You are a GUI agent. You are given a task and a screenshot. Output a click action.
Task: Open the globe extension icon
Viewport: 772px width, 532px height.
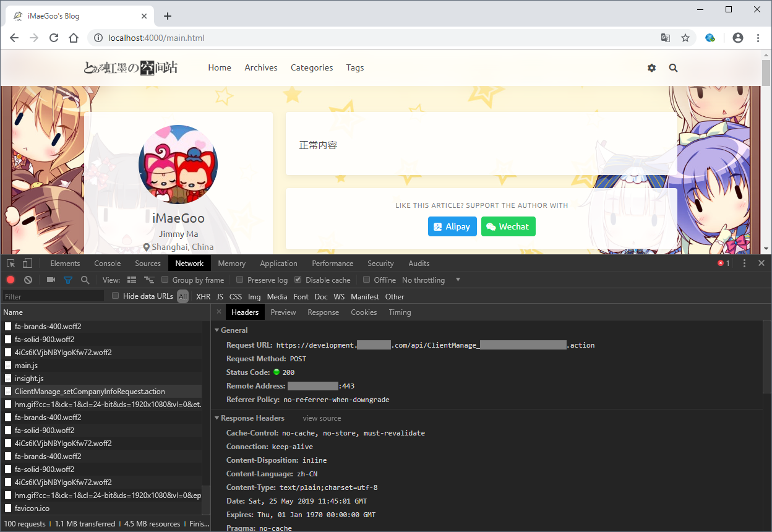pyautogui.click(x=710, y=38)
